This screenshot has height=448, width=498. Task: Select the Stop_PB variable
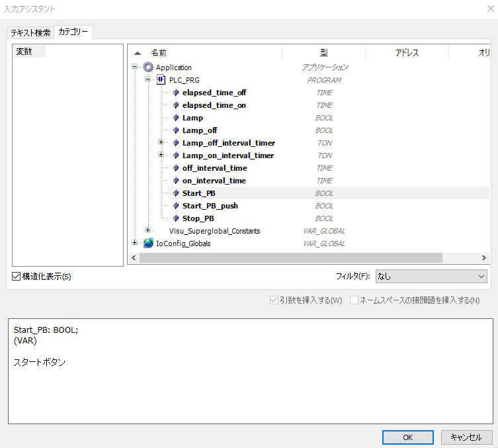198,218
